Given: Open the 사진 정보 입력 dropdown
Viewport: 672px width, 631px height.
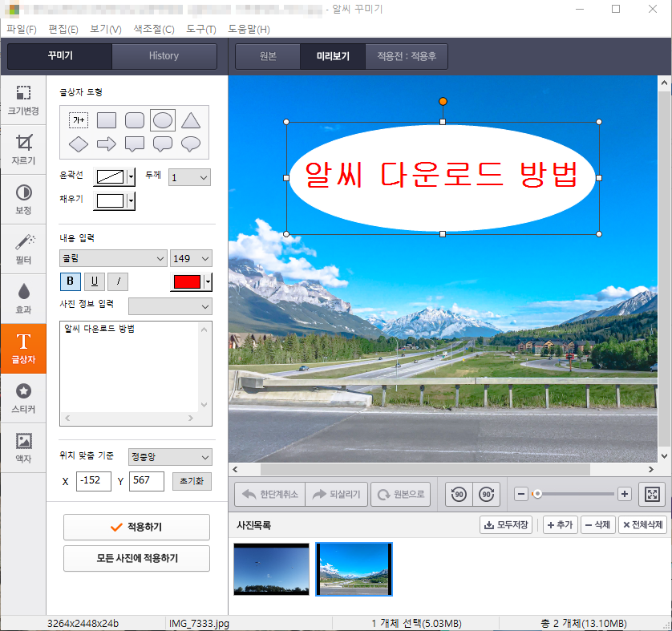Looking at the screenshot, I should [170, 306].
